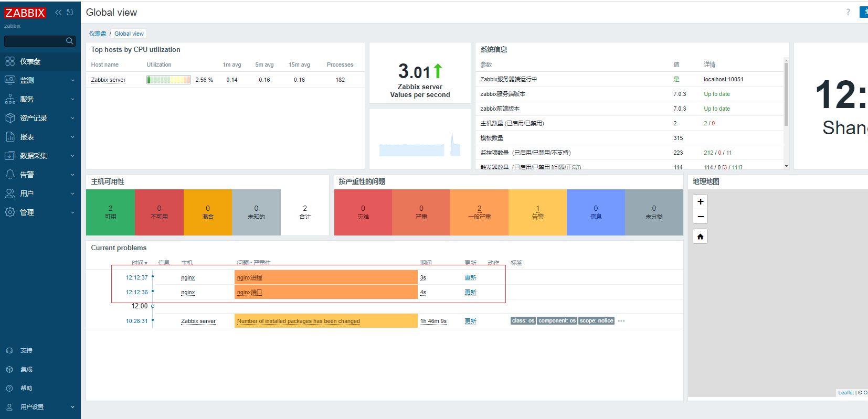This screenshot has height=419, width=868.
Task: Click the 资产记录 inventory icon
Action: 10,118
